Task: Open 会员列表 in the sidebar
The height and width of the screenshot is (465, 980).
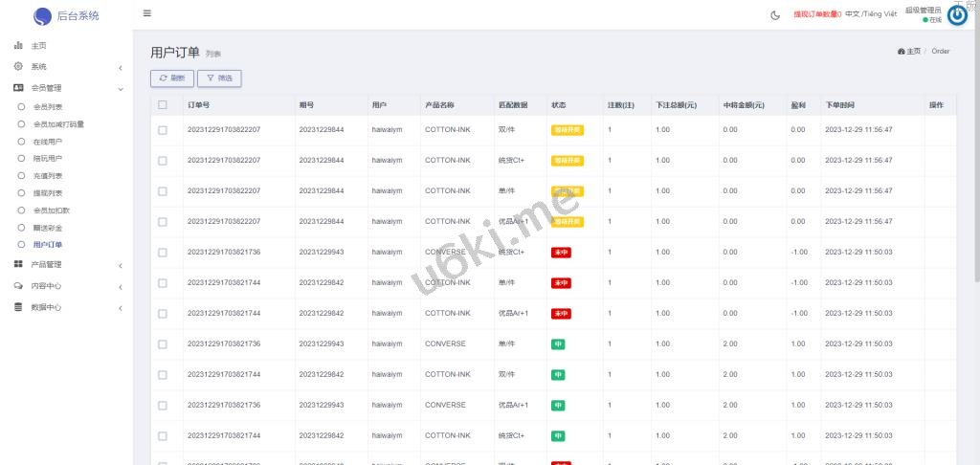Action: coord(47,107)
